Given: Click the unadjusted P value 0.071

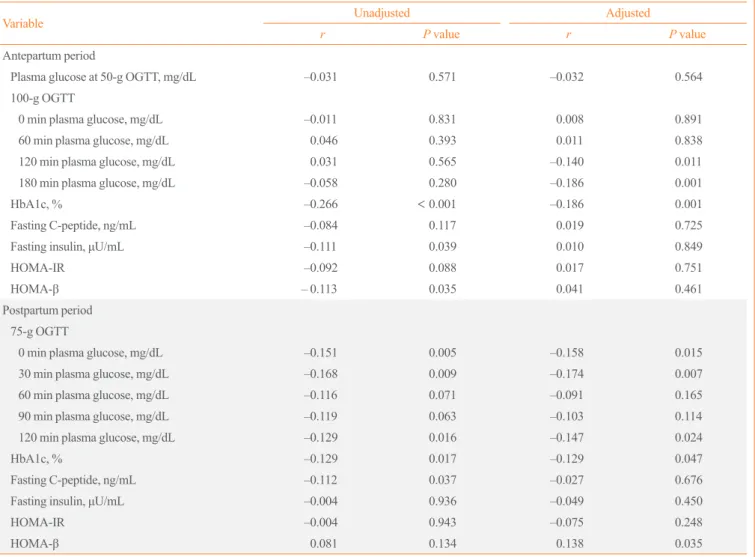Looking at the screenshot, I should (x=442, y=395).
